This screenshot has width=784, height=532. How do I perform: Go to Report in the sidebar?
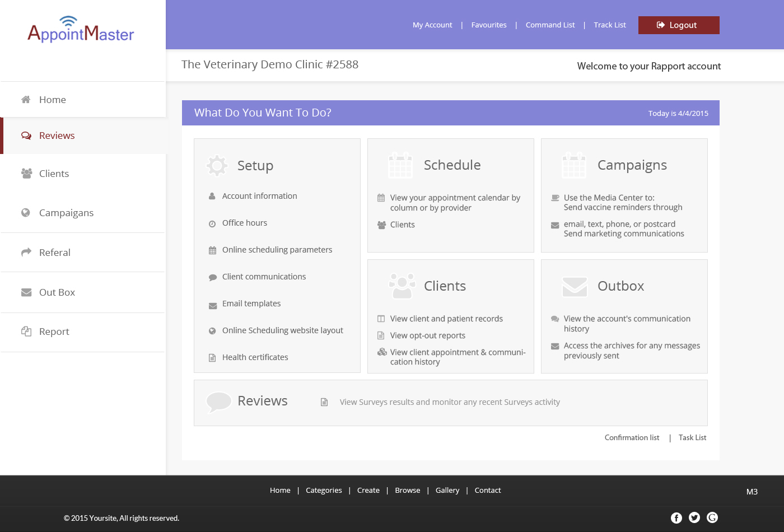point(54,332)
